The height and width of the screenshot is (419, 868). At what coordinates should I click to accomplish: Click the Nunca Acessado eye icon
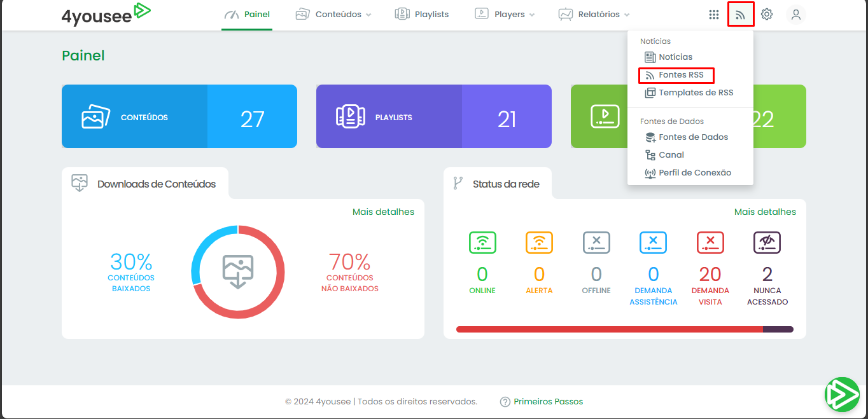767,242
